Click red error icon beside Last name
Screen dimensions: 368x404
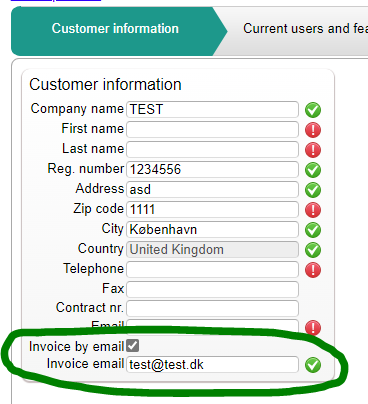[313, 150]
